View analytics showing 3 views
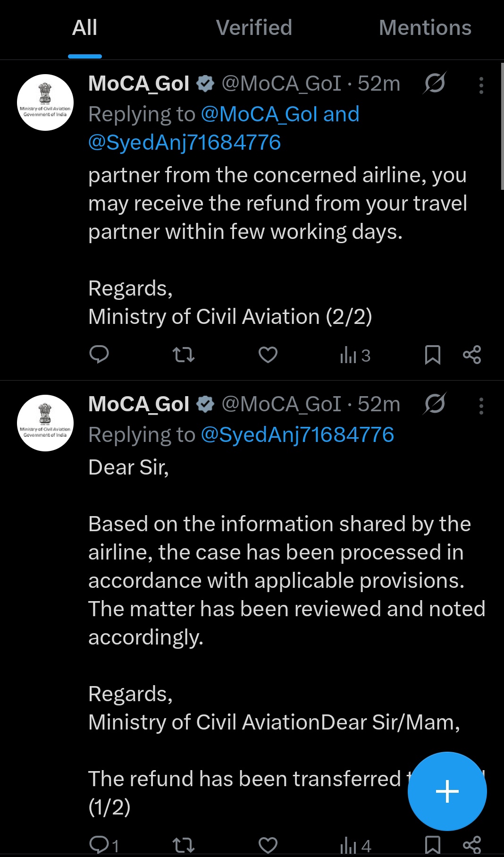 [355, 355]
